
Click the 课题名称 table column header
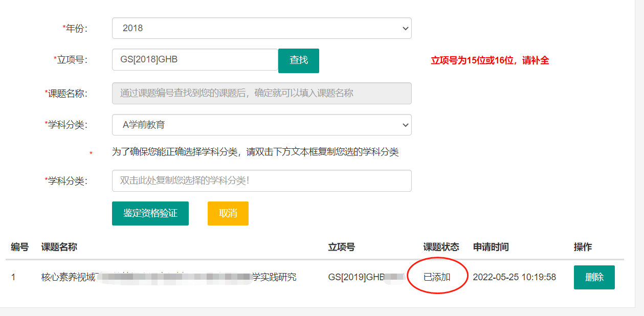coord(59,247)
